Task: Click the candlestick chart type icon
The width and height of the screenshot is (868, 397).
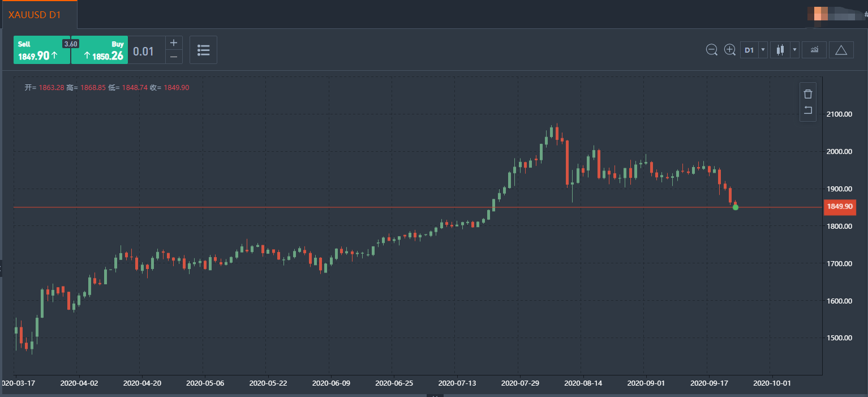Action: 781,50
